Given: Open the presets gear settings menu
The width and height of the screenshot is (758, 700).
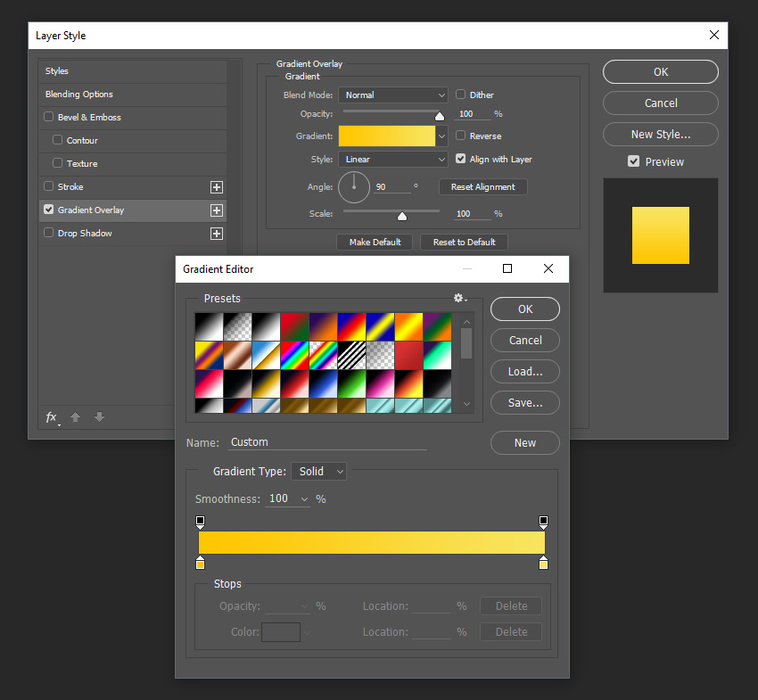Looking at the screenshot, I should coord(460,299).
